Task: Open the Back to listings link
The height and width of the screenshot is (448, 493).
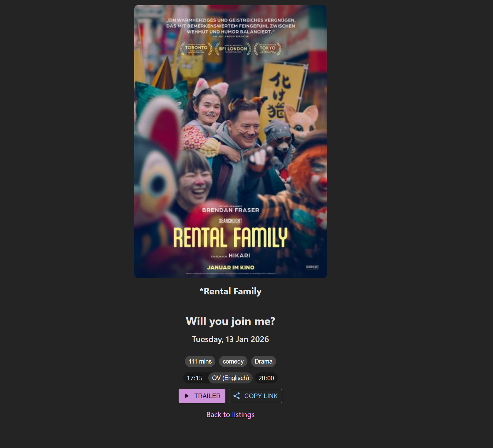Action: pyautogui.click(x=230, y=415)
